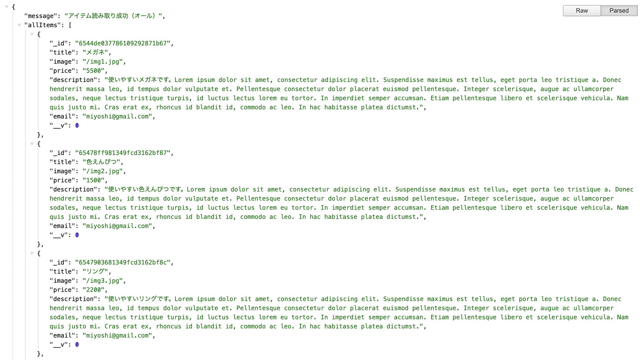Click the price value "5500"
This screenshot has width=644, height=360.
point(94,71)
